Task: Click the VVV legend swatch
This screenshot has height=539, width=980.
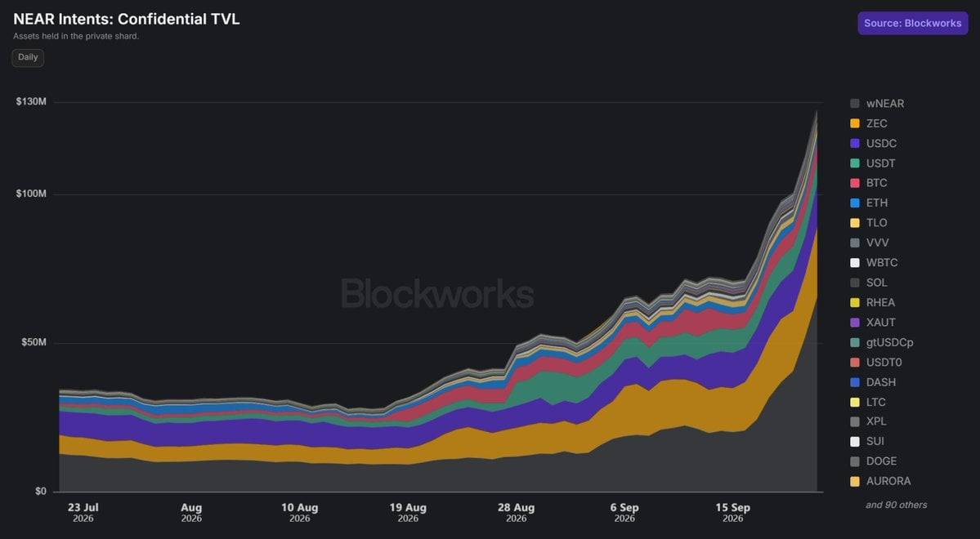Action: (x=854, y=243)
